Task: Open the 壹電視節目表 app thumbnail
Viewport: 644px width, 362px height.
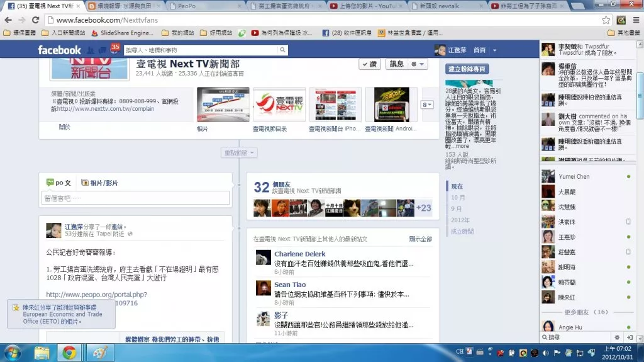Action: click(x=279, y=105)
